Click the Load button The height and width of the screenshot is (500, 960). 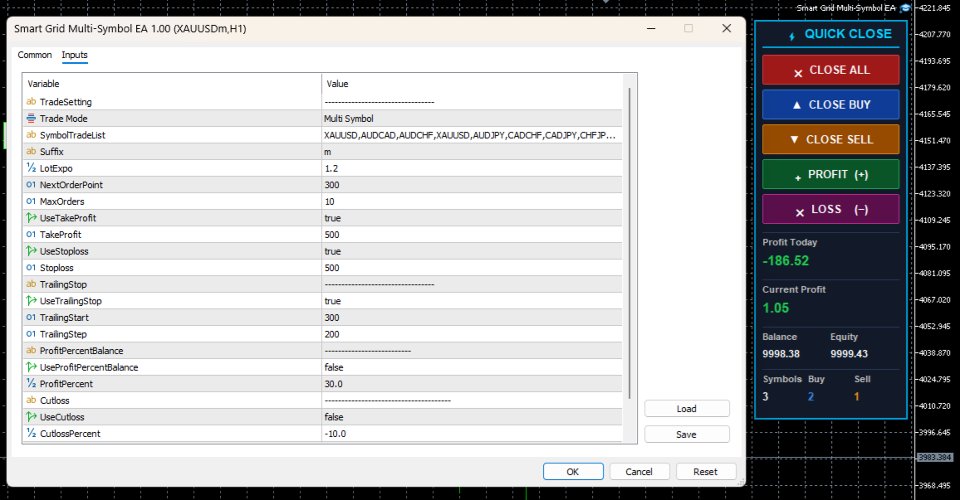(686, 409)
